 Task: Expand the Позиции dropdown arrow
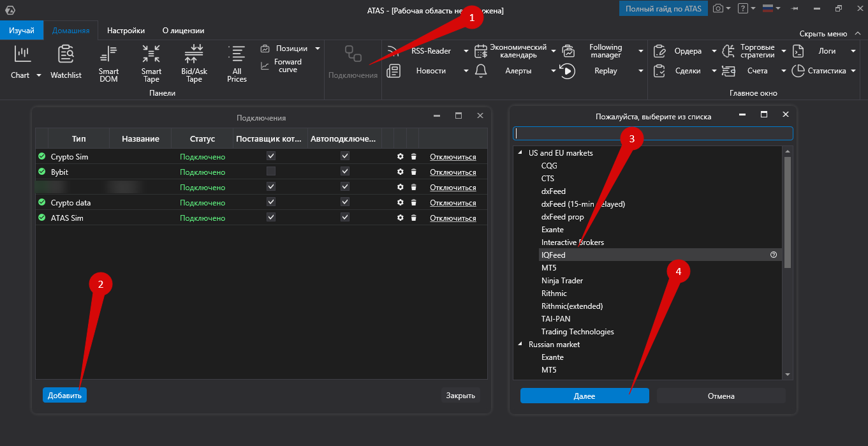click(x=318, y=48)
